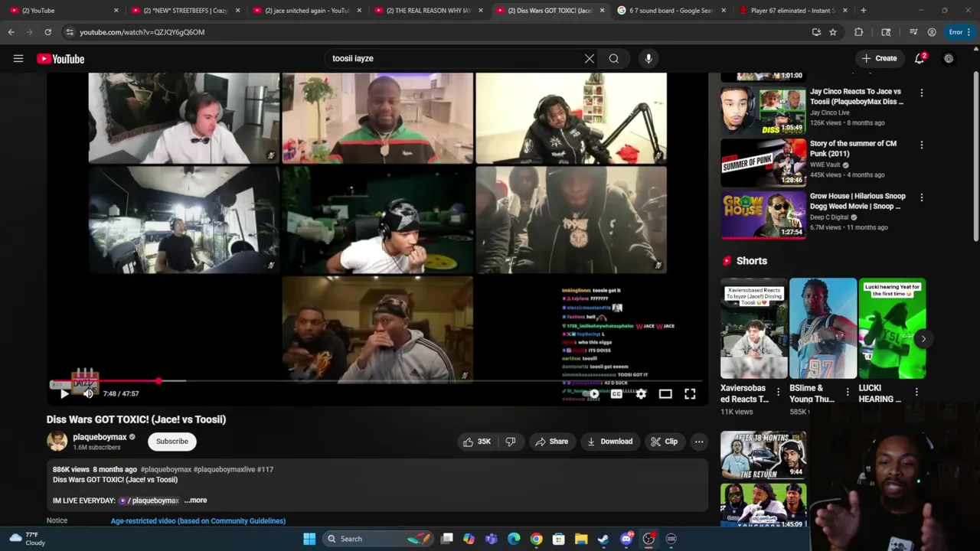Image resolution: width=980 pixels, height=551 pixels.
Task: Go back in browser
Action: 11,32
